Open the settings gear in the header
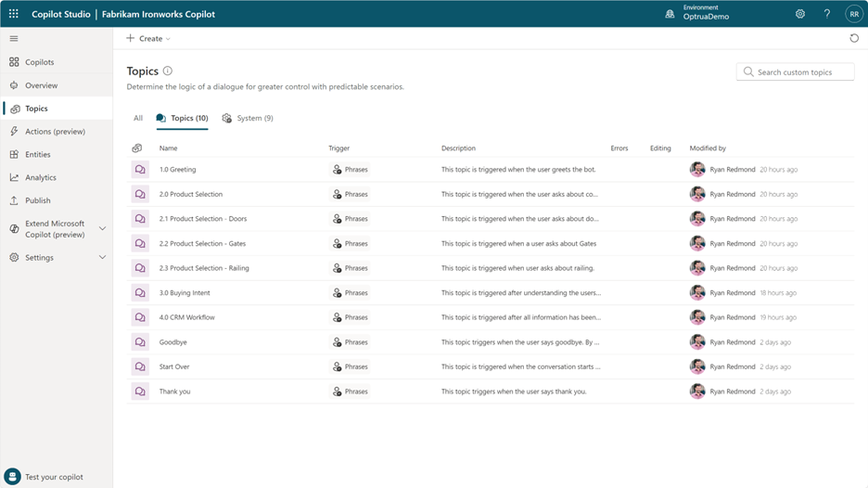 click(800, 14)
